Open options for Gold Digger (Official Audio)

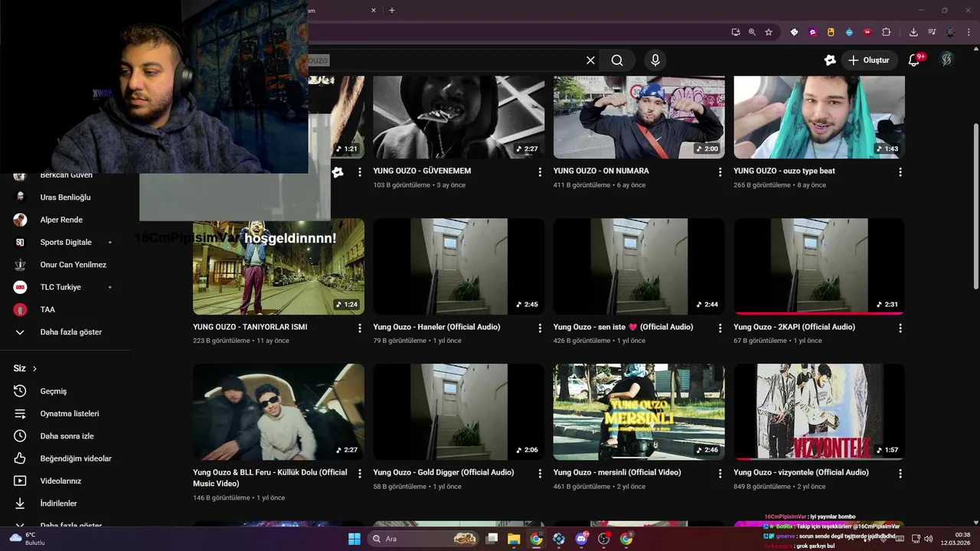(540, 474)
